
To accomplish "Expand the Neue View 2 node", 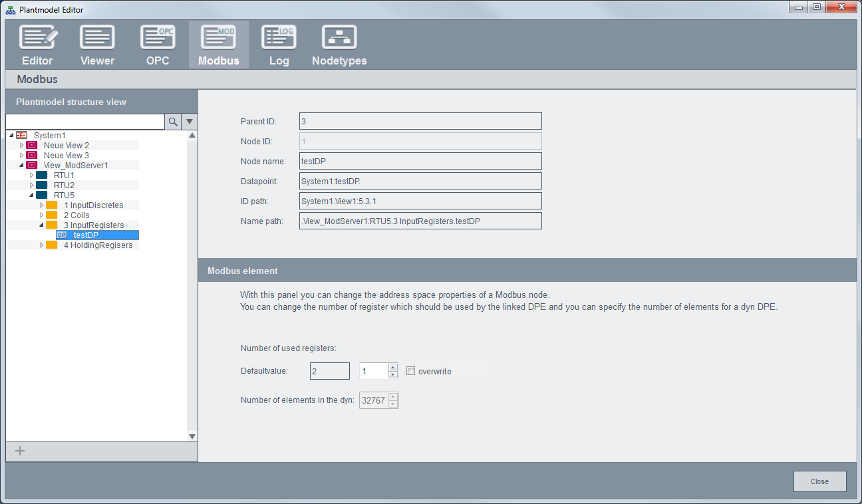I will tap(21, 145).
